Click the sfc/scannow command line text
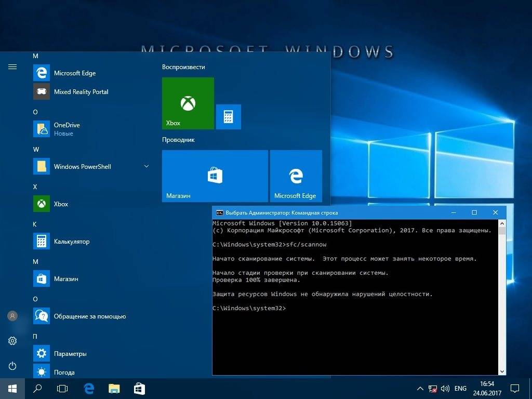The width and height of the screenshot is (532, 399). pyautogui.click(x=307, y=244)
